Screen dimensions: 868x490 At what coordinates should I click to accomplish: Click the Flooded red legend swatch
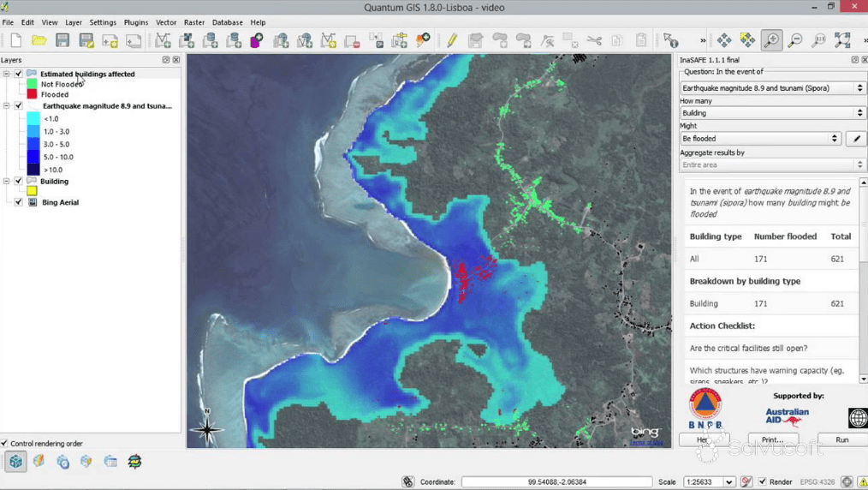[x=33, y=95]
